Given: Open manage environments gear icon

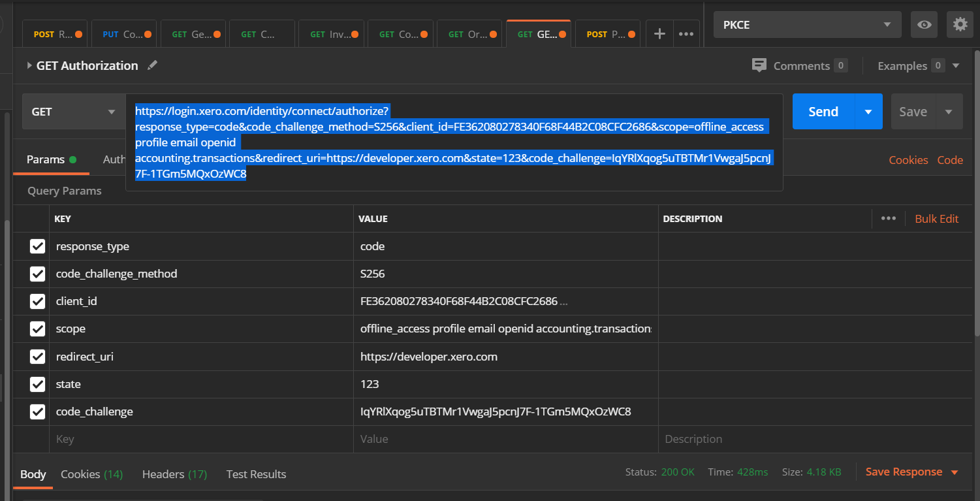Looking at the screenshot, I should click(x=960, y=25).
